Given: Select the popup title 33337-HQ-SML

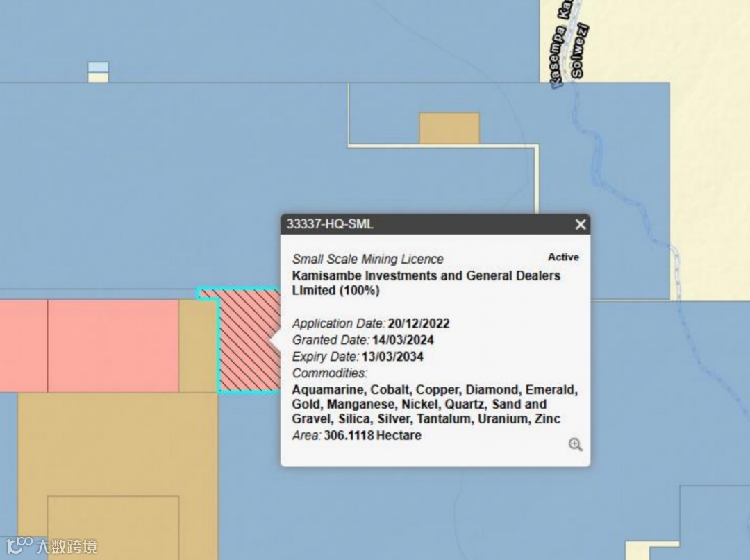Looking at the screenshot, I should pyautogui.click(x=330, y=224).
